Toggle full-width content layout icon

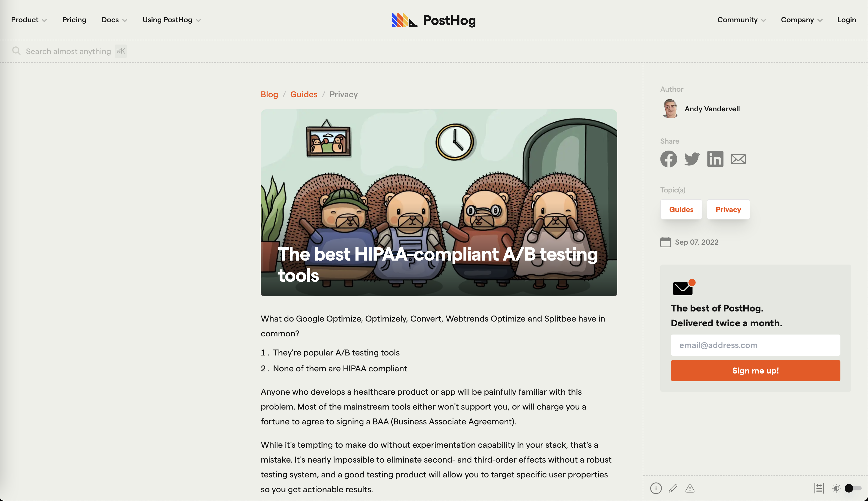point(819,488)
